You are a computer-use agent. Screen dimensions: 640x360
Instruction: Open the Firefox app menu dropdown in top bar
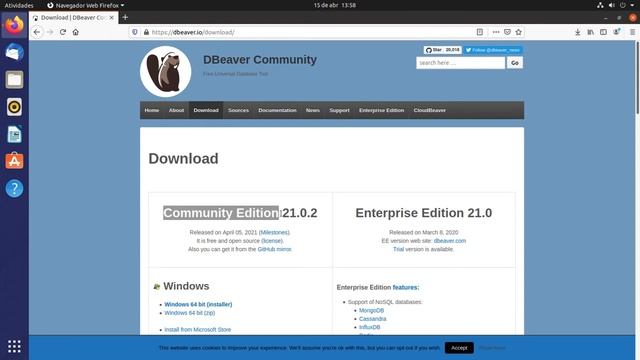pos(86,5)
